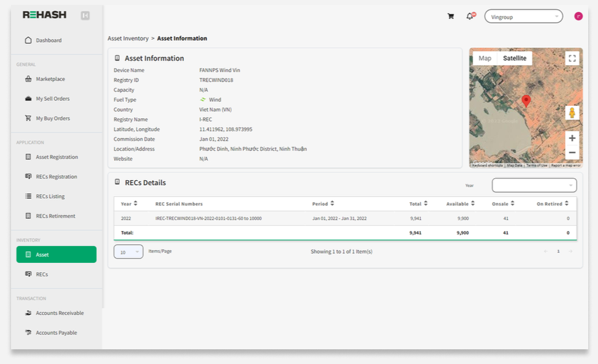Open the notifications bell
The height and width of the screenshot is (364, 598).
(x=470, y=17)
